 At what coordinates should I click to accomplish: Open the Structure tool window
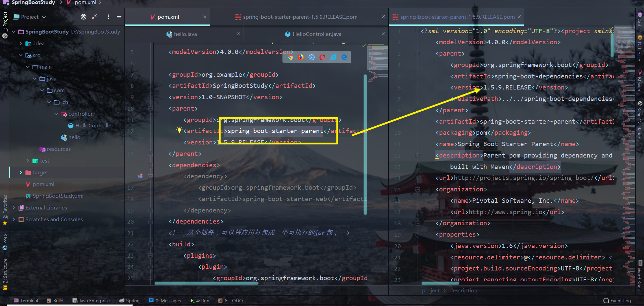point(5,274)
